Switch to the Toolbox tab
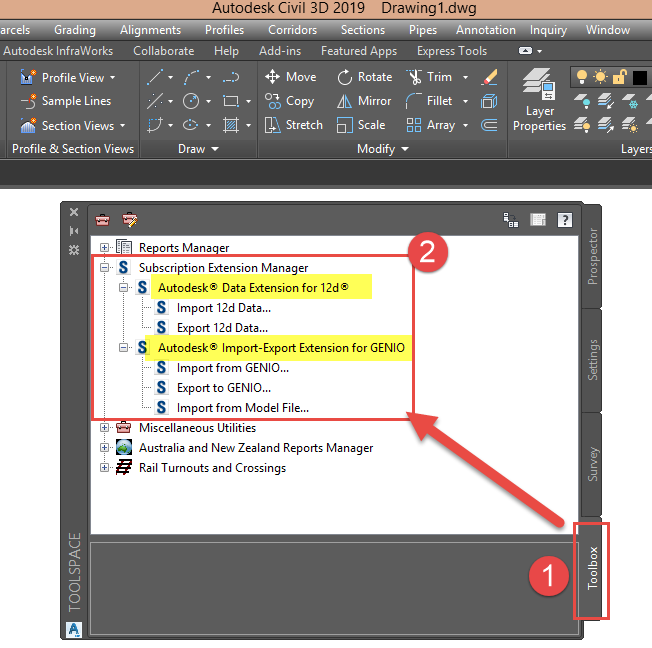The width and height of the screenshot is (652, 648). pyautogui.click(x=592, y=568)
